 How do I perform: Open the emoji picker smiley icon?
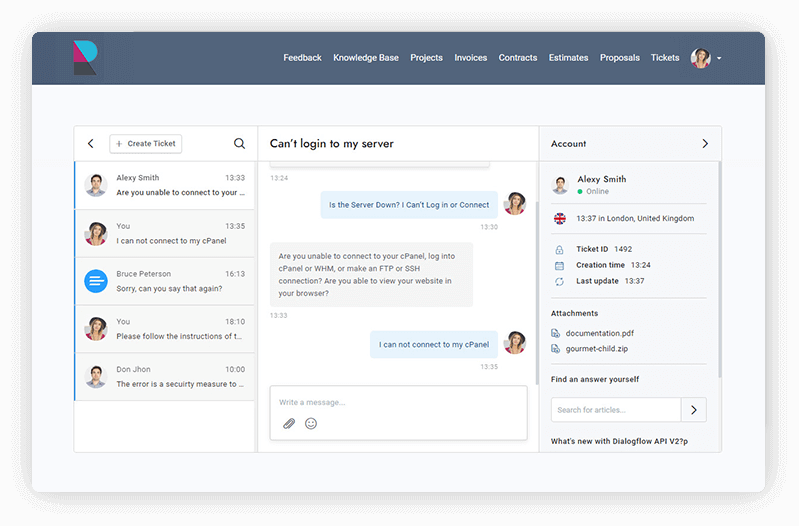pyautogui.click(x=311, y=424)
